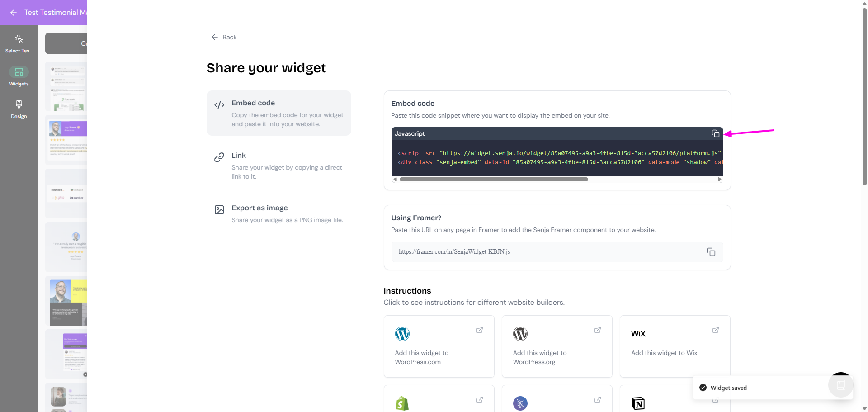
Task: Open Select Testimonials in sidebar
Action: [19, 43]
